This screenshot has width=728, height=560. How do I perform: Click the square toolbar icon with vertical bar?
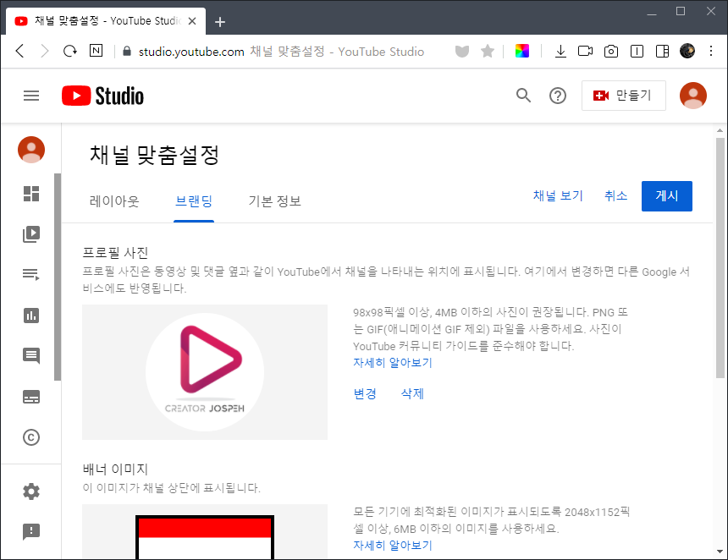637,51
